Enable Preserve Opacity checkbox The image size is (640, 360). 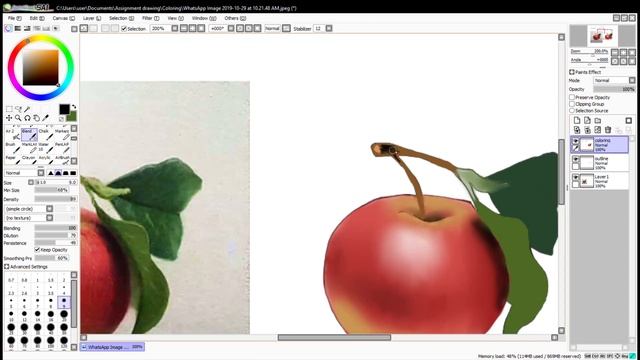coord(572,98)
